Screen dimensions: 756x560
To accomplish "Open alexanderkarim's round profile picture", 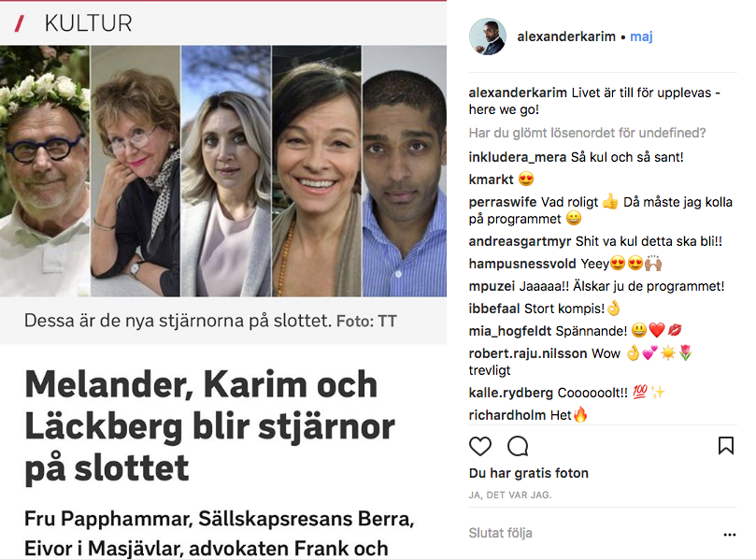I will (488, 36).
